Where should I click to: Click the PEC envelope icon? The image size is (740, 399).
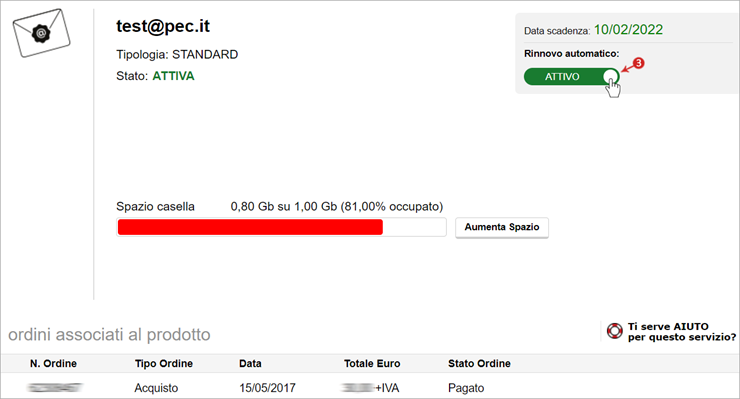(42, 33)
